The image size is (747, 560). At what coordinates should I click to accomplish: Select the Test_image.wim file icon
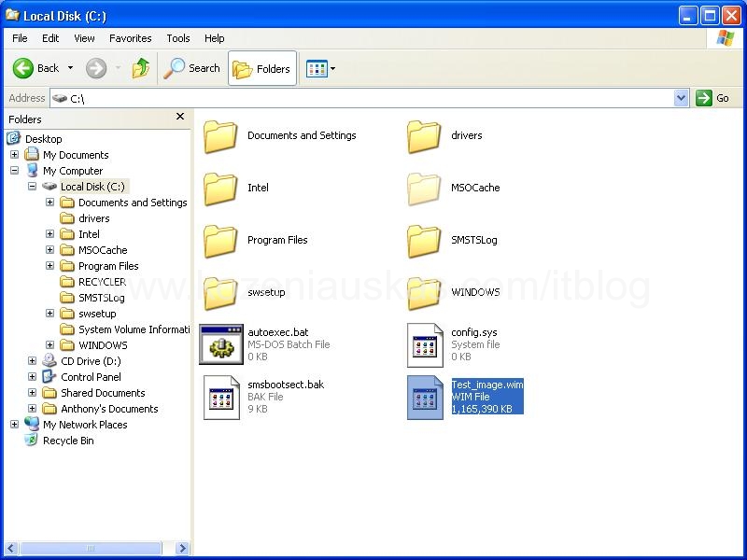point(425,398)
